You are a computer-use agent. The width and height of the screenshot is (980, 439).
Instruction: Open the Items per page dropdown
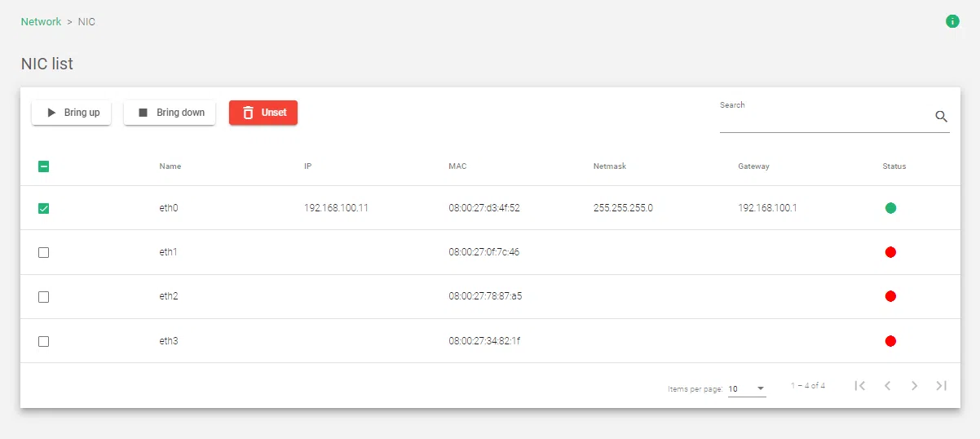point(746,389)
